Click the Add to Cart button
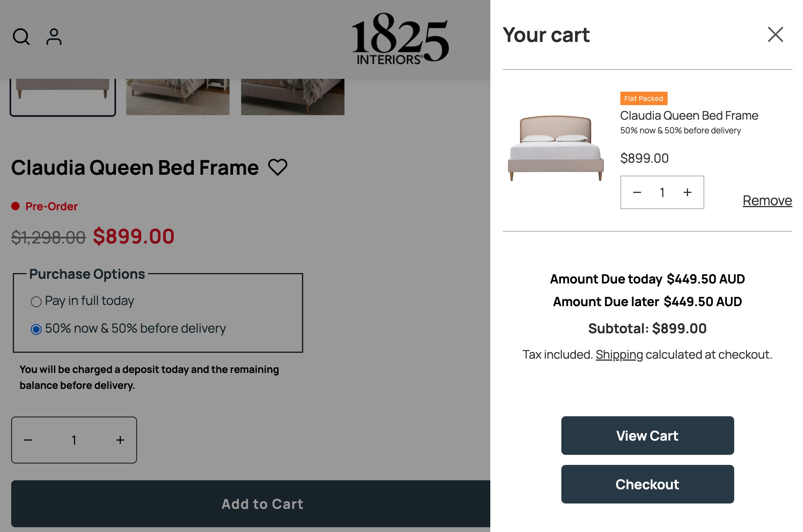Screen dimensions: 803x532 click(262, 504)
